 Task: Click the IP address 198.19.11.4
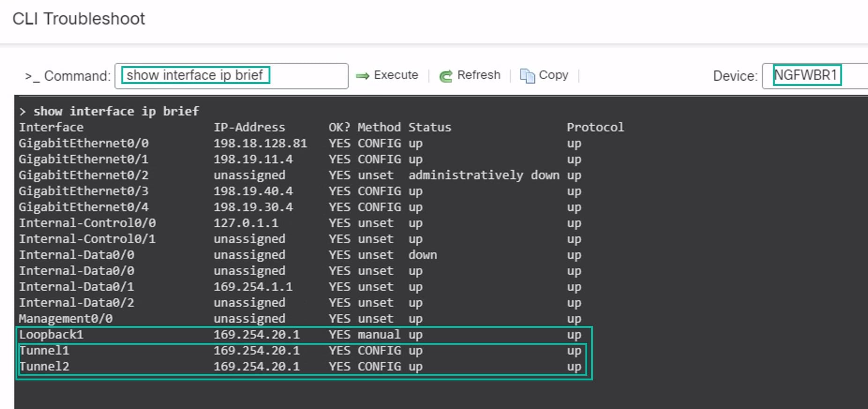[x=253, y=159]
